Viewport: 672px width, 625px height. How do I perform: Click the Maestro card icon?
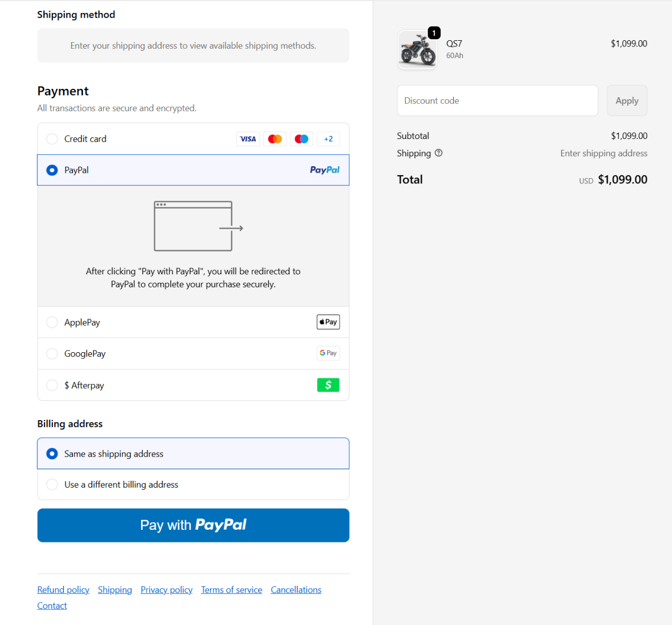tap(302, 139)
